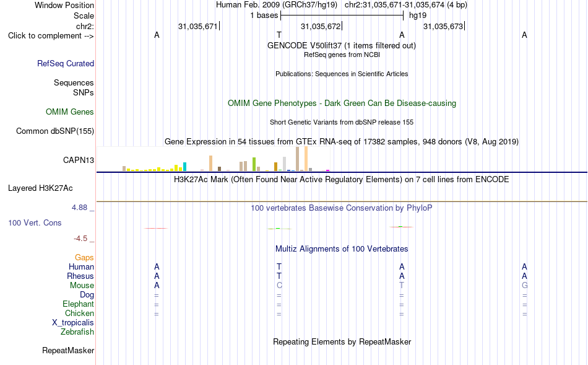Click the cyan bar in GTEx chart
This screenshot has height=365, width=588.
click(184, 167)
